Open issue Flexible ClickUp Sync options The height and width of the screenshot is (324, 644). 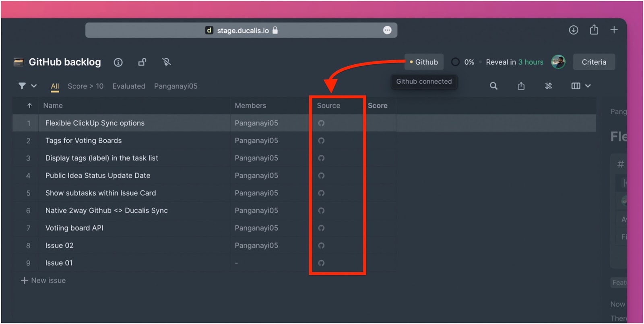click(95, 123)
